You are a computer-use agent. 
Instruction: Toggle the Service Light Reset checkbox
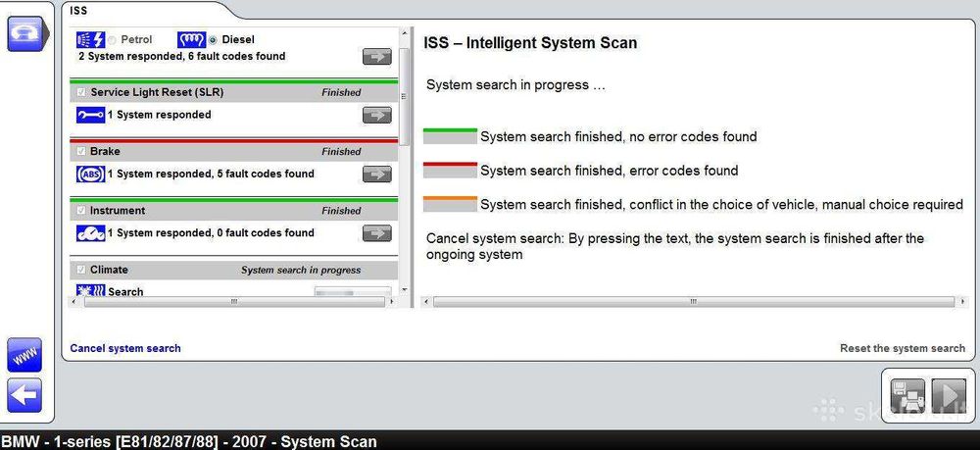[x=80, y=92]
